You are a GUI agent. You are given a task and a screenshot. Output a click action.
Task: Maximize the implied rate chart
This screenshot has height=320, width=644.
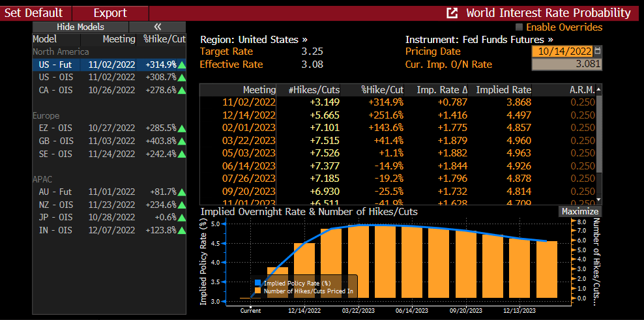coord(580,212)
